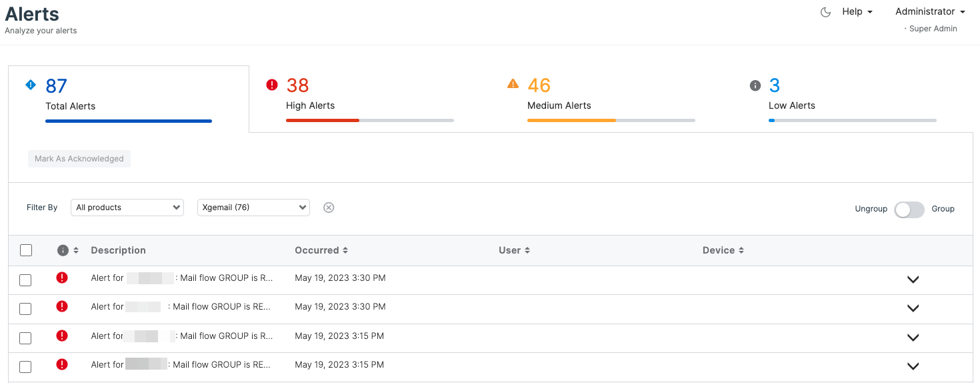Screen dimensions: 980x383
Task: Sort the table by Occurred column
Action: point(321,250)
